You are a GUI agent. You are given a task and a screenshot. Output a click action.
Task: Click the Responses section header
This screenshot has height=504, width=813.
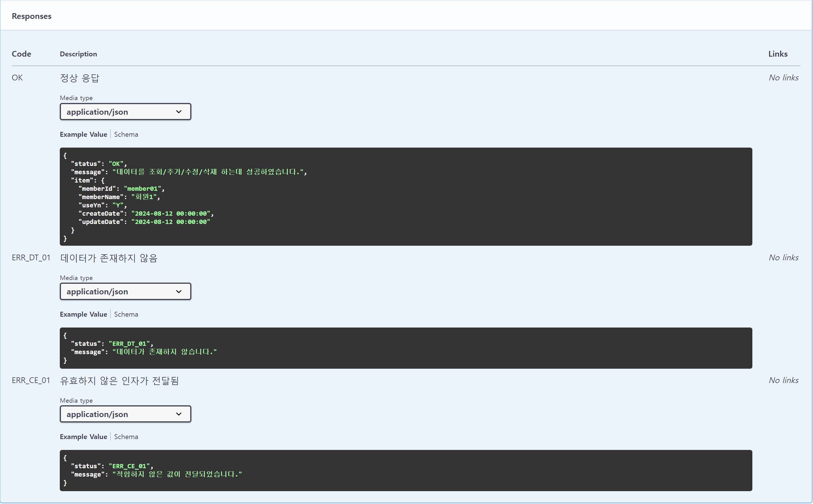(x=32, y=16)
